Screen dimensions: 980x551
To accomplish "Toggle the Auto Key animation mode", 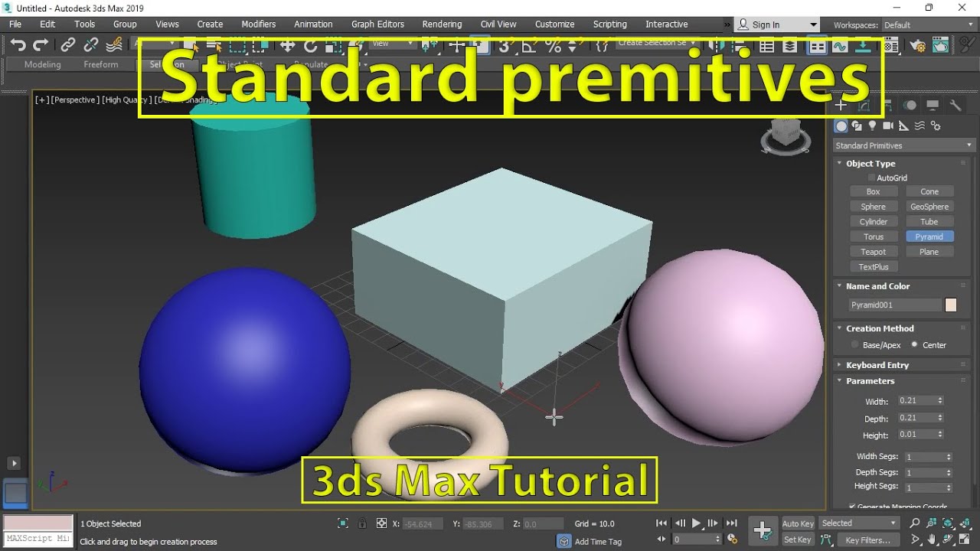I will click(x=798, y=523).
